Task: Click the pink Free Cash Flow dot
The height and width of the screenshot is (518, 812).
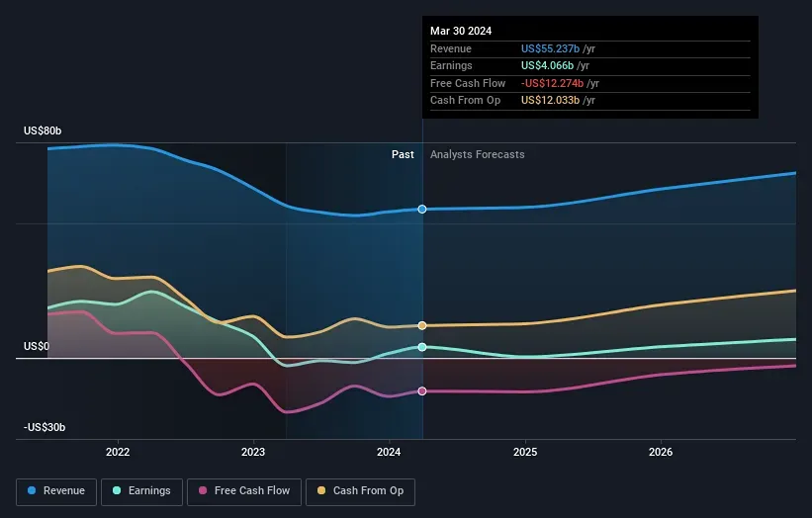Action: tap(203, 490)
